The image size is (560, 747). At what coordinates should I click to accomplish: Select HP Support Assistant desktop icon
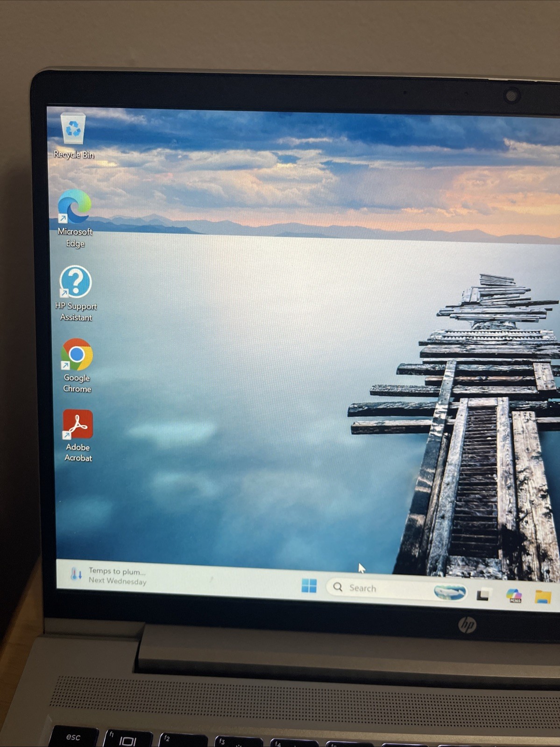tap(76, 294)
